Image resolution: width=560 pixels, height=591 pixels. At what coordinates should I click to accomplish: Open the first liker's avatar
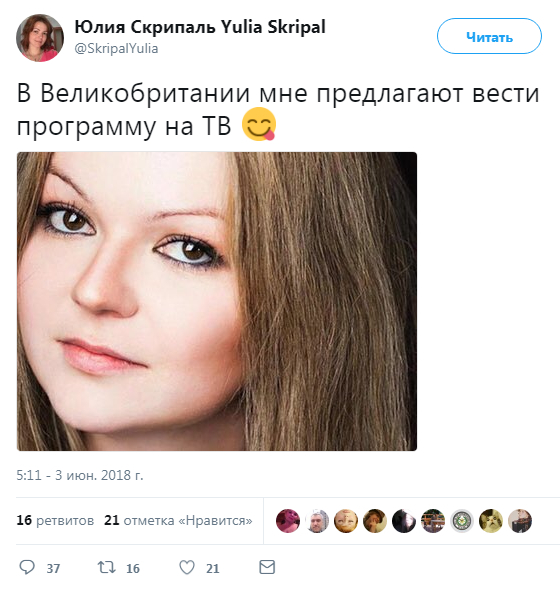[288, 521]
